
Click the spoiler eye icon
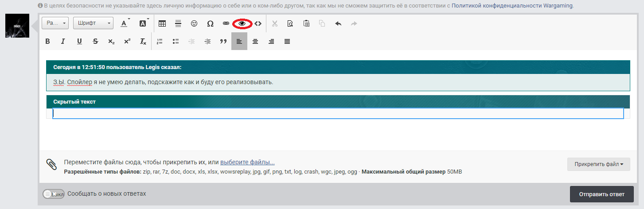tap(242, 23)
